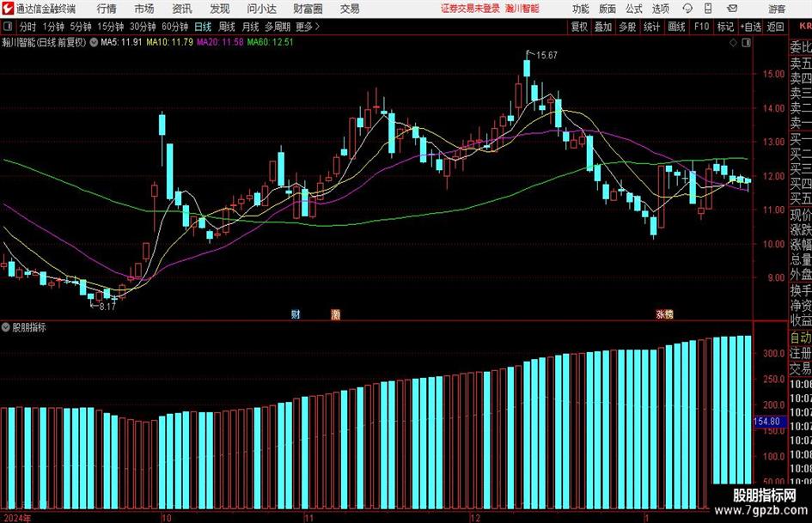Open the 交易 menu
This screenshot has height=523, width=812.
[350, 9]
